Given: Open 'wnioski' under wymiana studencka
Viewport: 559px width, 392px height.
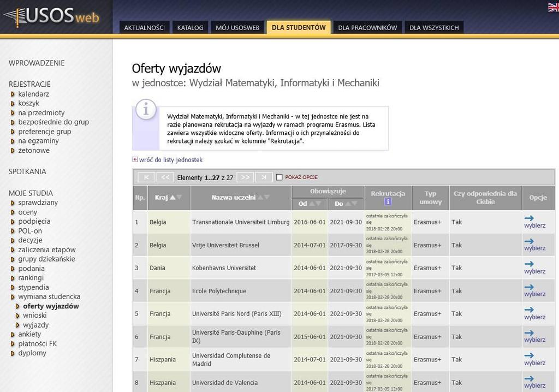Looking at the screenshot, I should pyautogui.click(x=34, y=316).
